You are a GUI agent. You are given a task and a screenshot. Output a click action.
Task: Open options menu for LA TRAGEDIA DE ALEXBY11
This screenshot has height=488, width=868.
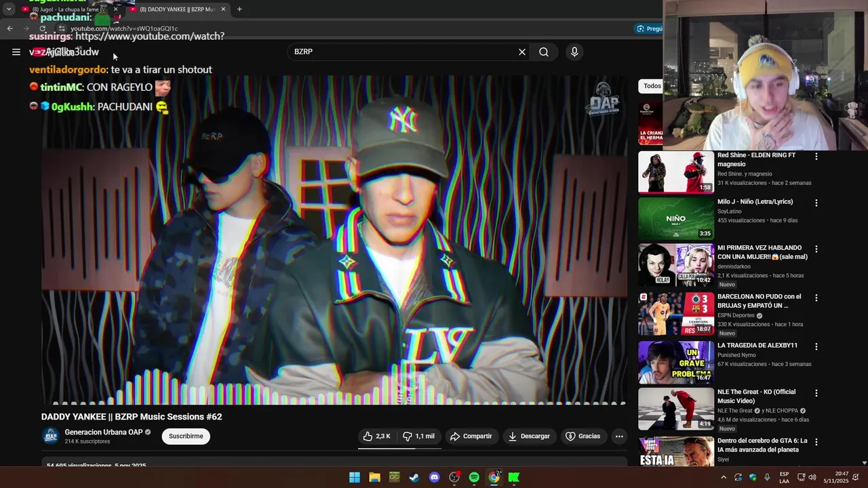click(x=816, y=346)
